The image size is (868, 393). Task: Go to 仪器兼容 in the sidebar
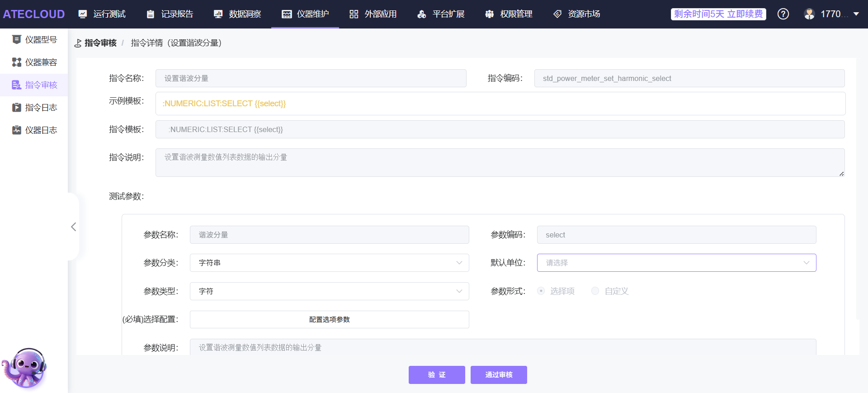[34, 62]
